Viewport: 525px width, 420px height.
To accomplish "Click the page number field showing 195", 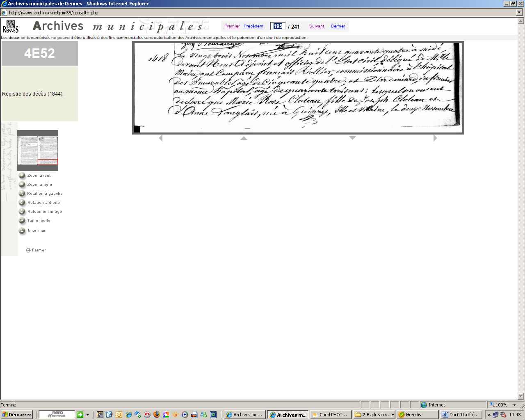I will 278,26.
